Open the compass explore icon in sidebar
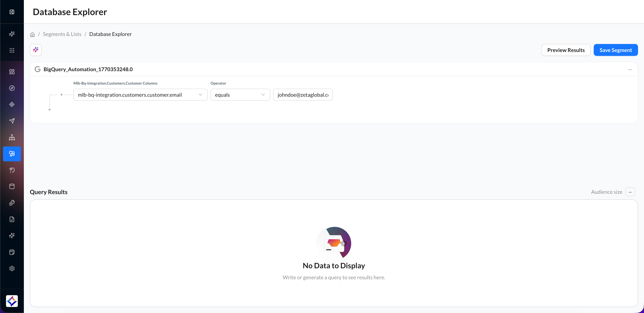The image size is (644, 313). coord(12,88)
